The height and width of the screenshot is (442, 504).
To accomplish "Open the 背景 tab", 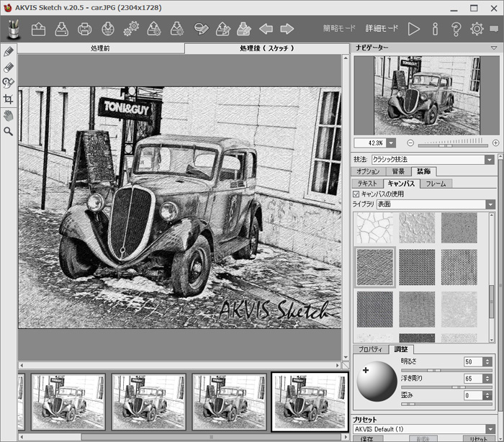I will (x=398, y=171).
